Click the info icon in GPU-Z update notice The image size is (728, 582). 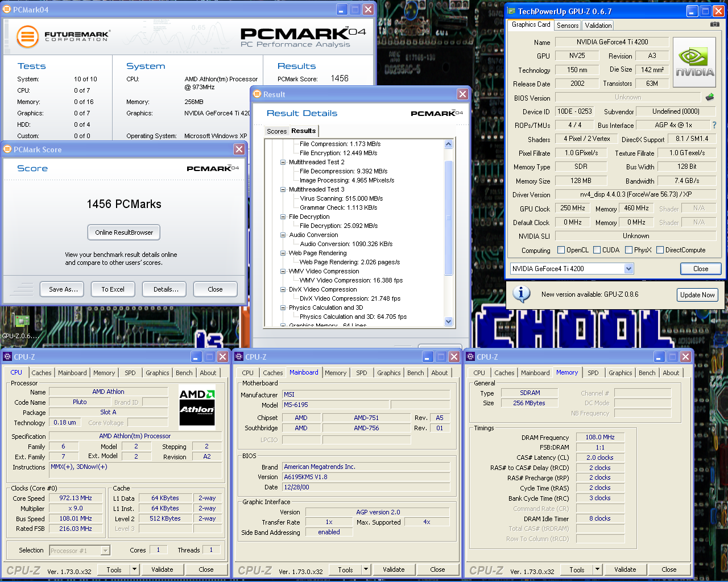tap(521, 294)
